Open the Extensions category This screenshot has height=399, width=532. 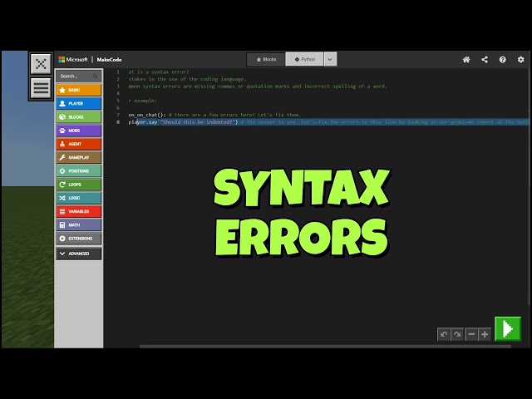click(x=78, y=239)
